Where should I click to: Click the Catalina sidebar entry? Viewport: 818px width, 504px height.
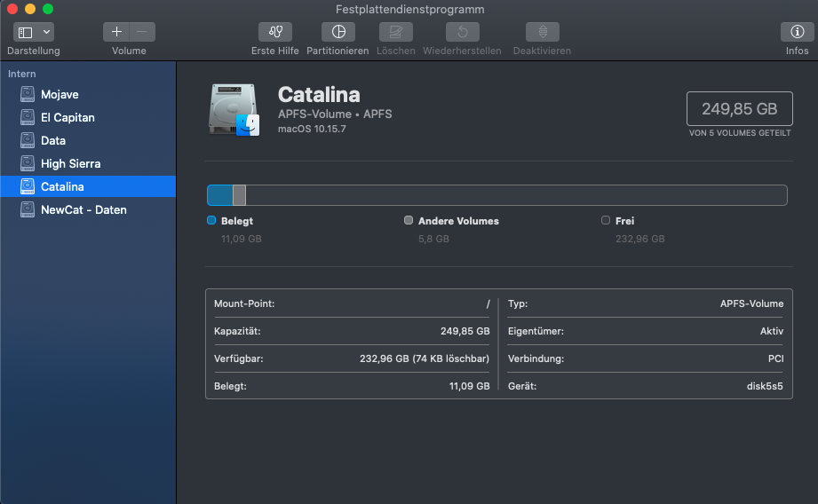(62, 186)
